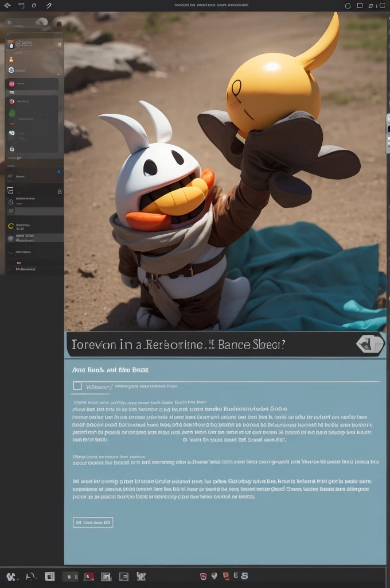Click the bracket-shaped icon beside the back arrow
Screen dimensions: 390x588
tap(21, 5)
